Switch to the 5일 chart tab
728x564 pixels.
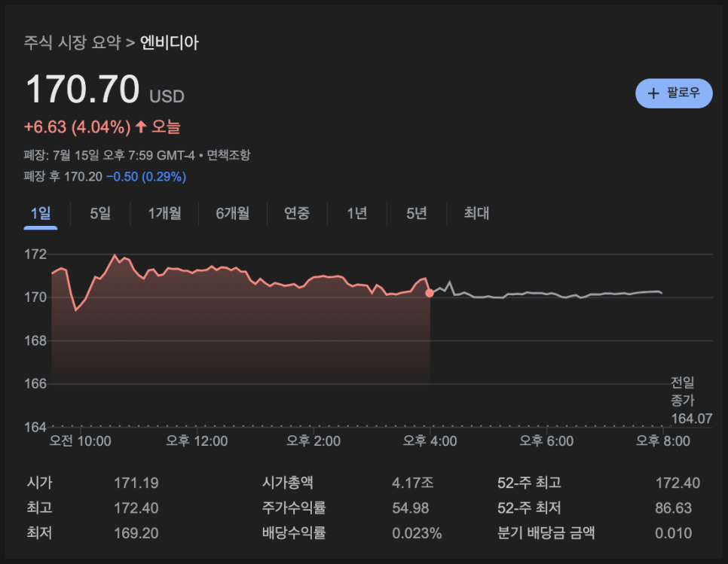(100, 213)
